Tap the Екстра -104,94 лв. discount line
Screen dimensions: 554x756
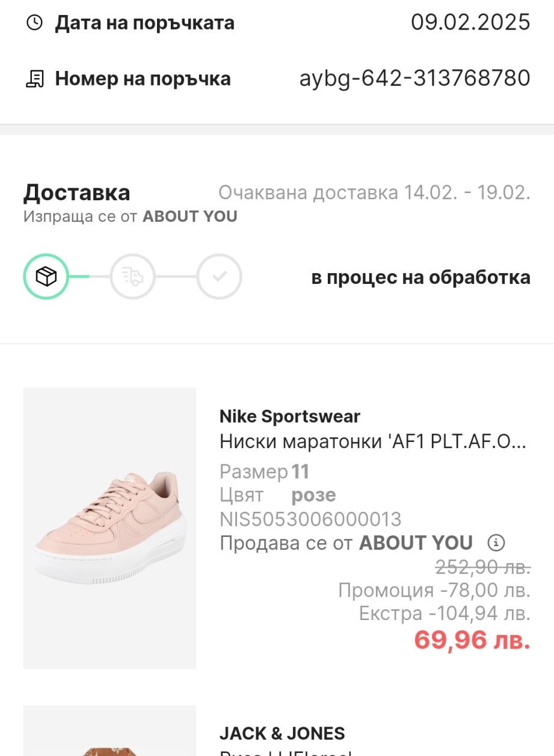445,613
